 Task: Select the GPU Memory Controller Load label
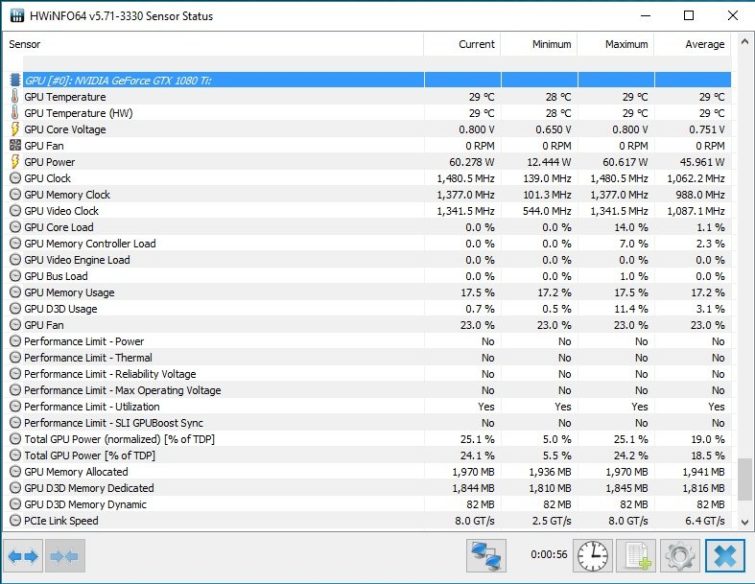tap(90, 244)
